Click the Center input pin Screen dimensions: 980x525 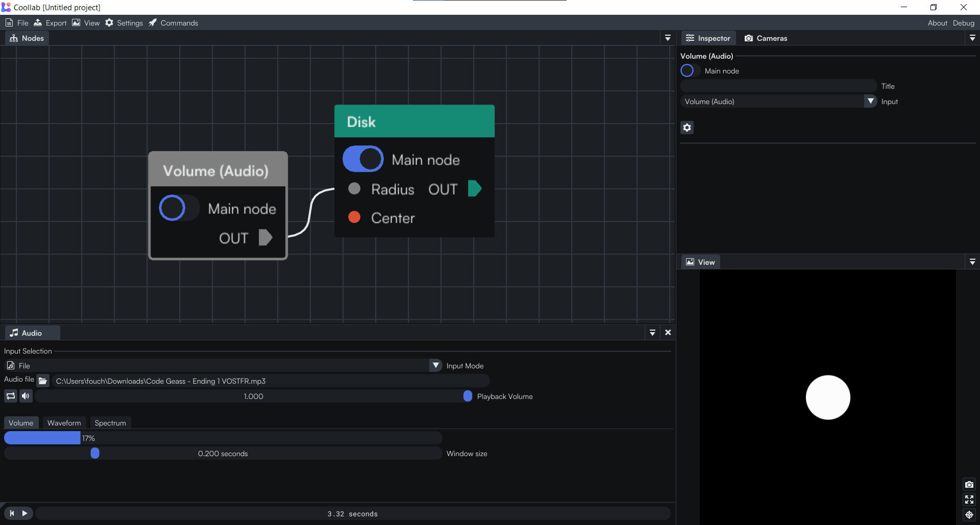[354, 217]
